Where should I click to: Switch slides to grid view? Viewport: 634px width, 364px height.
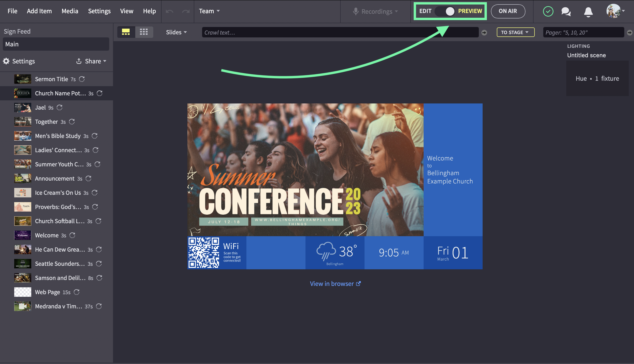(x=144, y=32)
